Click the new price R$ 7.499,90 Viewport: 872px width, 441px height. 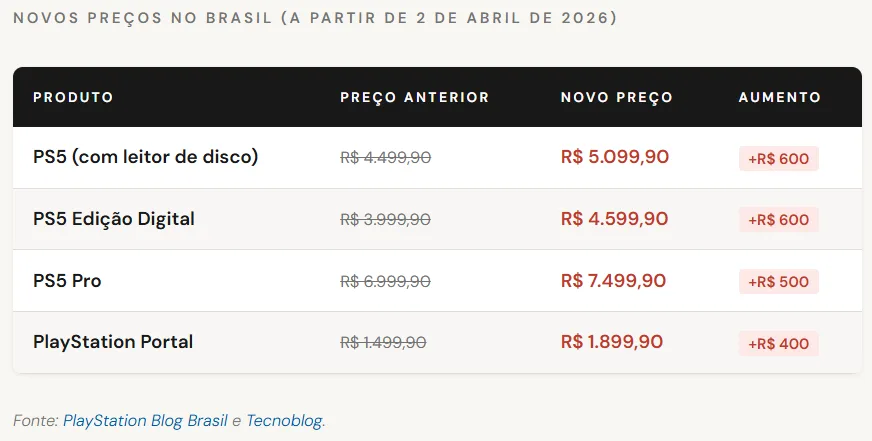615,281
